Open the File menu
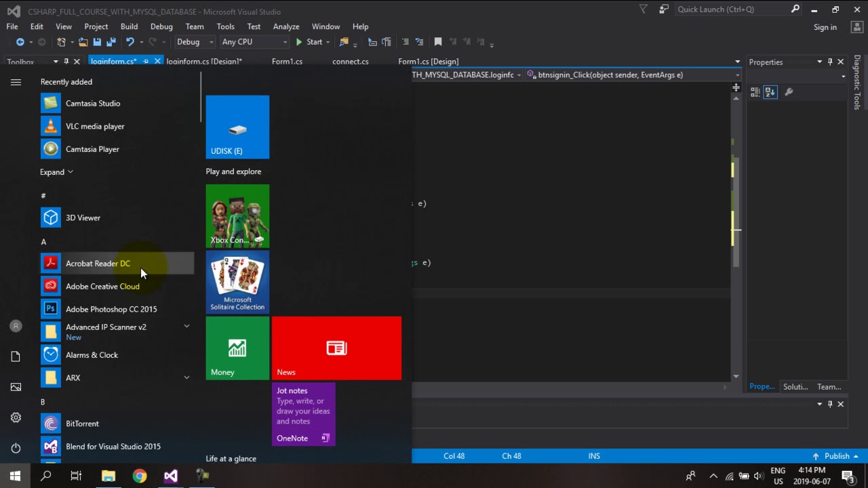The height and width of the screenshot is (488, 868). pyautogui.click(x=12, y=26)
